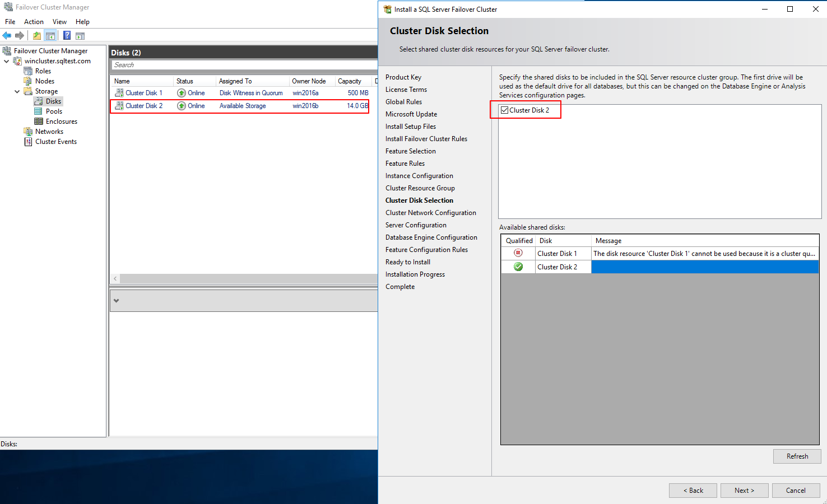Click 'Instance Configuration' step in installer sidebar
827x504 pixels.
[x=419, y=176]
